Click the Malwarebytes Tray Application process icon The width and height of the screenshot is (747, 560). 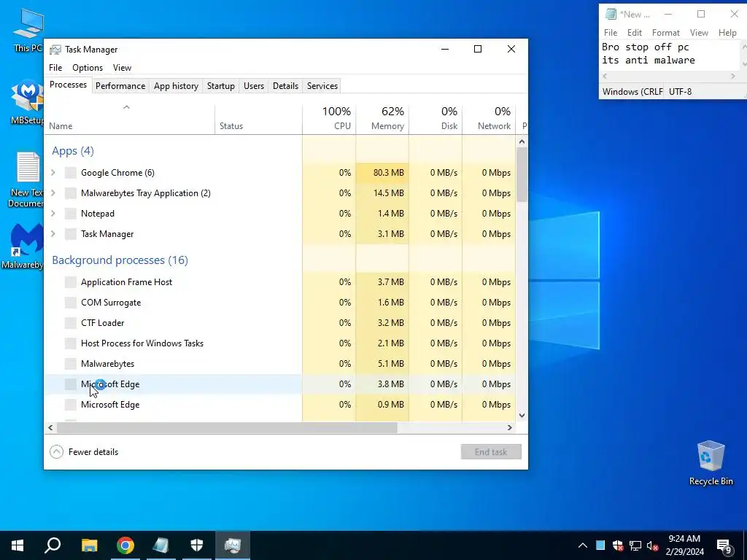(x=71, y=193)
